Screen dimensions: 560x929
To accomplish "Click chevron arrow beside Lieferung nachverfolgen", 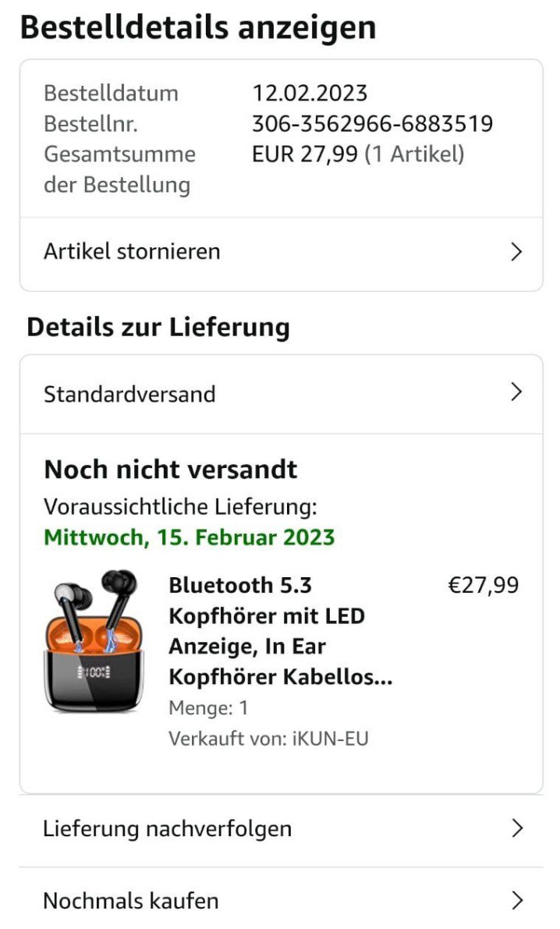I will tap(517, 828).
